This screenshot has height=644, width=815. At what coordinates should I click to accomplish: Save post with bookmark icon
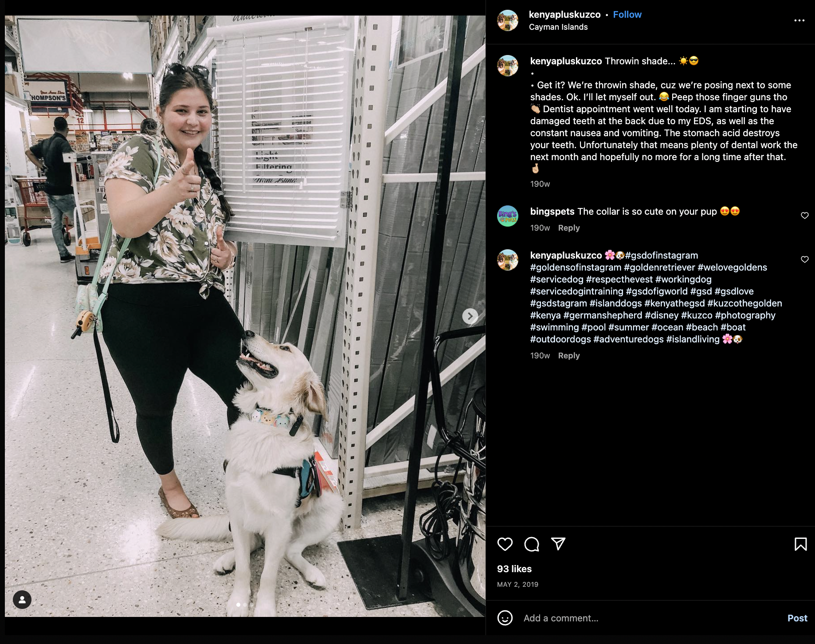pyautogui.click(x=800, y=544)
